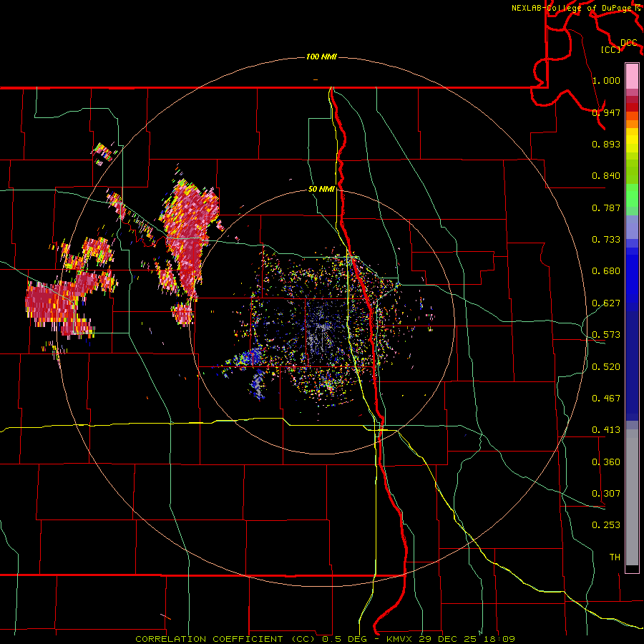The image size is (644, 644).
Task: Click the bright green band of the color bar
Action: tap(632, 195)
